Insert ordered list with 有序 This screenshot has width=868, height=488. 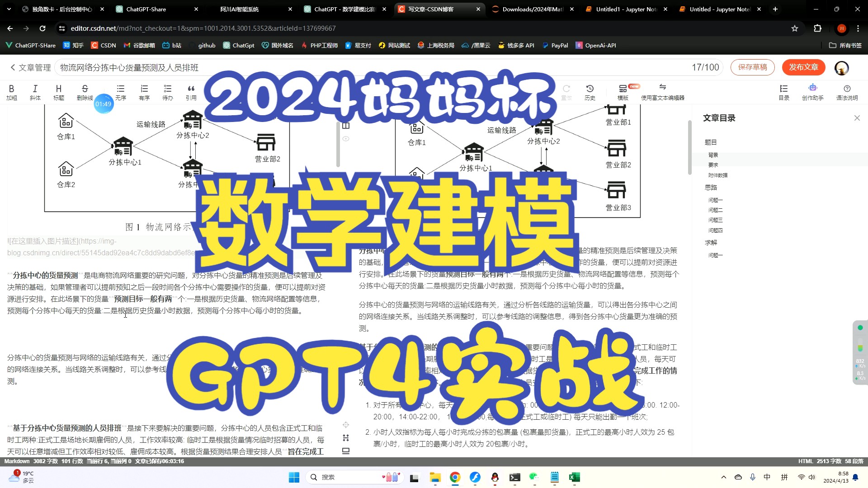tap(144, 92)
